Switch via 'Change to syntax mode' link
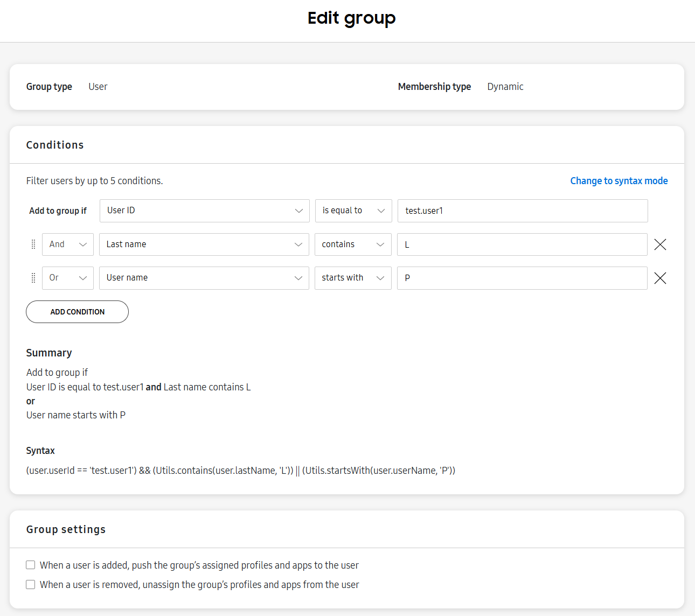 (x=619, y=181)
